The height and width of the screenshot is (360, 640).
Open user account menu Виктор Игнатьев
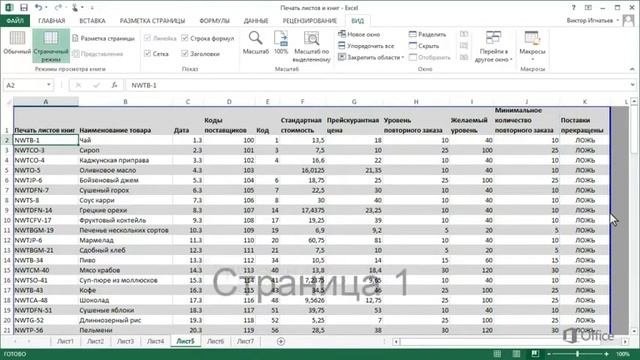coord(592,20)
